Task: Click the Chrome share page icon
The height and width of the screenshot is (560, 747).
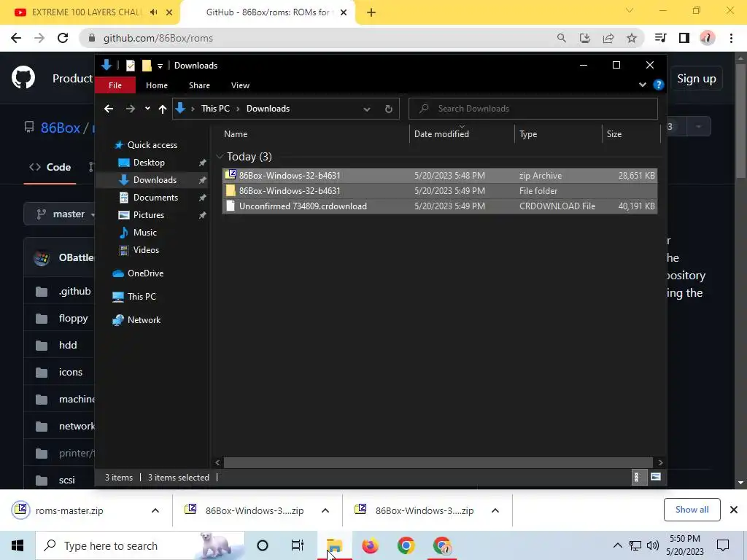Action: click(x=608, y=38)
